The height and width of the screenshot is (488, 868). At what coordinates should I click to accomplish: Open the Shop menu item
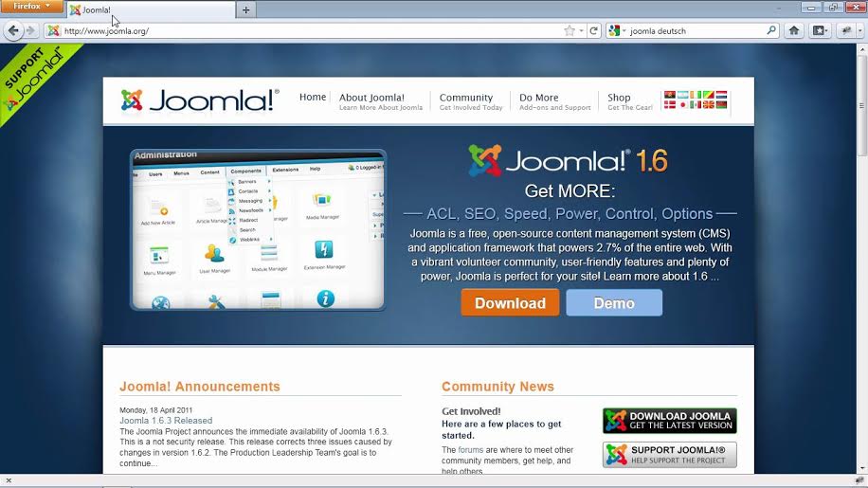pyautogui.click(x=629, y=101)
